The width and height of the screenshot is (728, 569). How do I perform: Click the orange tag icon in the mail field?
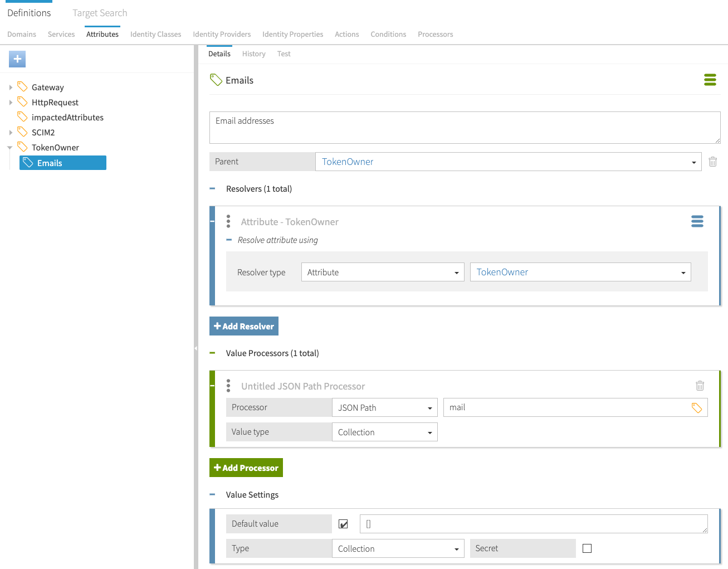click(x=696, y=408)
